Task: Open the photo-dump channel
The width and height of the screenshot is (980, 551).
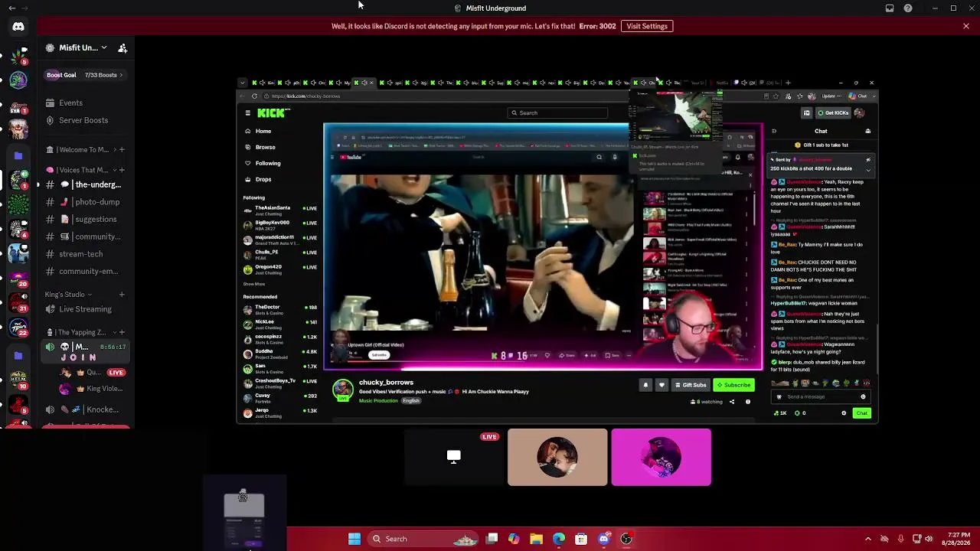Action: coord(86,202)
